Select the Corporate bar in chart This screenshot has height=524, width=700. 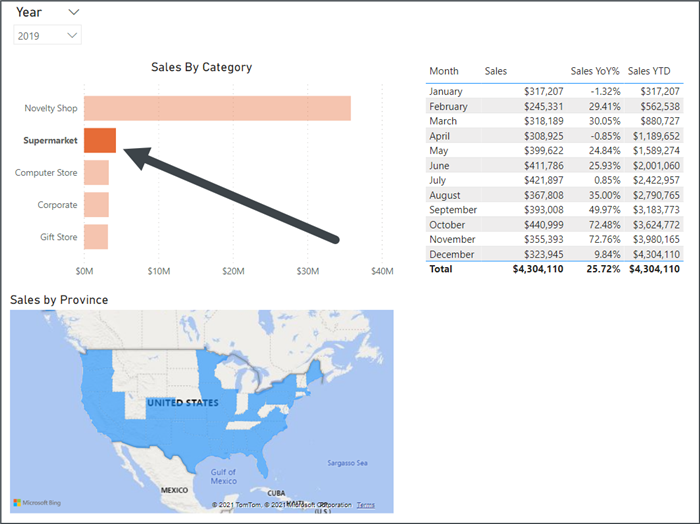(96, 205)
